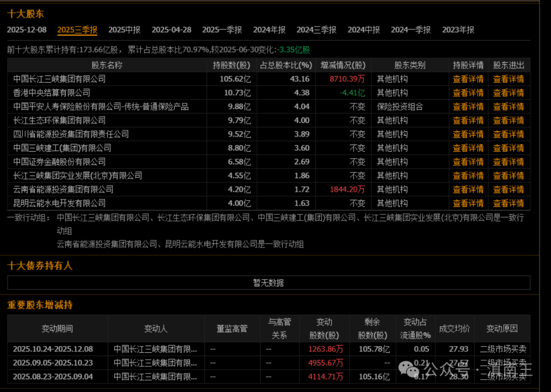Click the 股东名称 column header

click(107, 65)
